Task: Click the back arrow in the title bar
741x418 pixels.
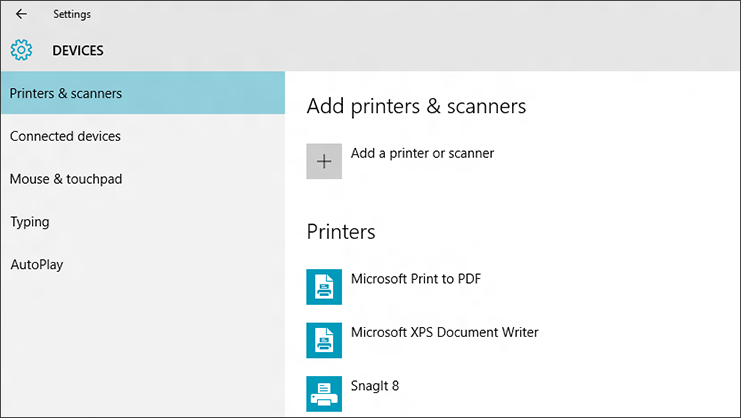Action: tap(21, 14)
